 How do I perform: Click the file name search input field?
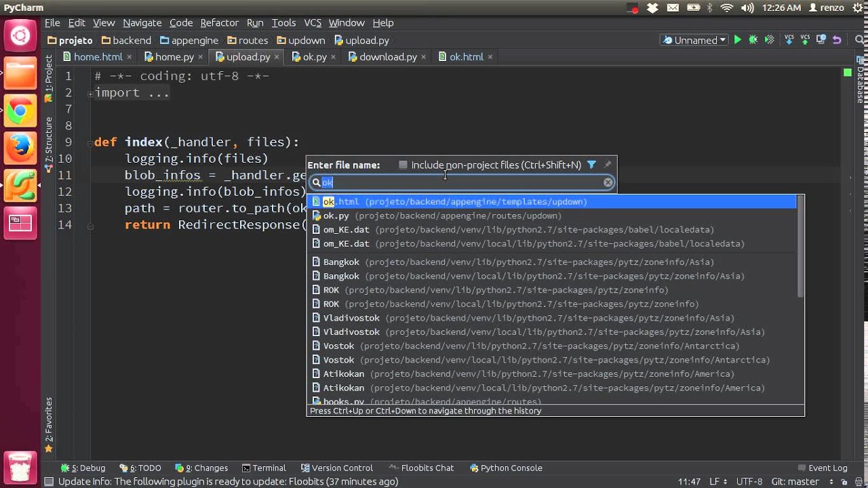(461, 182)
